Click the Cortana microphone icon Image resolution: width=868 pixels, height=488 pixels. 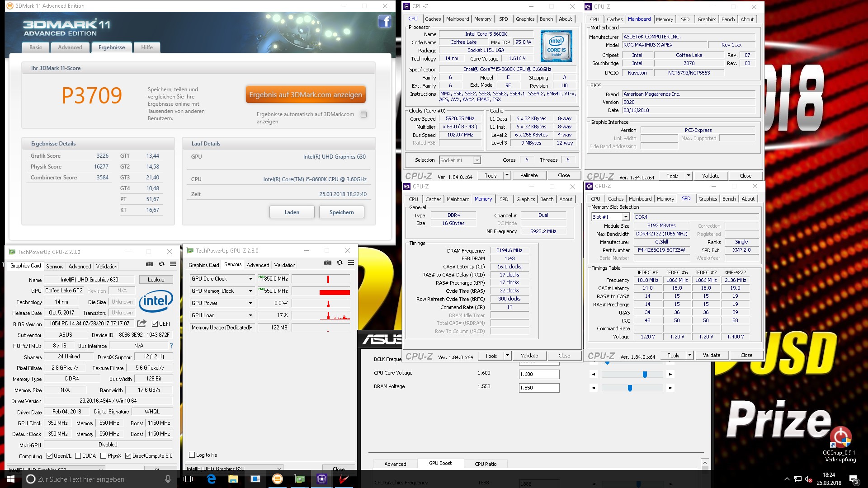click(x=168, y=479)
